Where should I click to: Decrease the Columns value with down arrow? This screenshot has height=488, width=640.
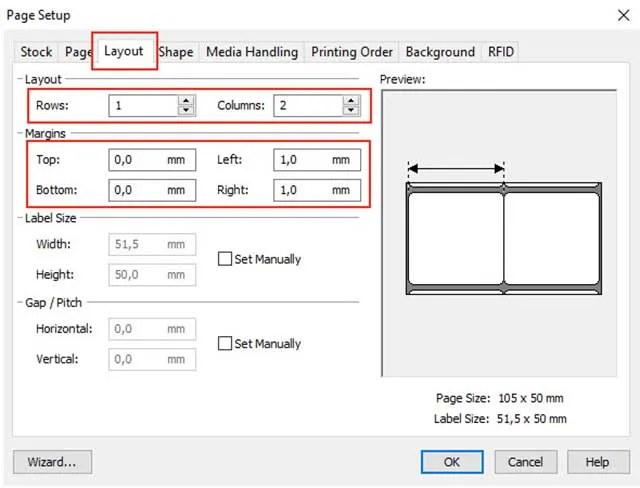pos(350,110)
